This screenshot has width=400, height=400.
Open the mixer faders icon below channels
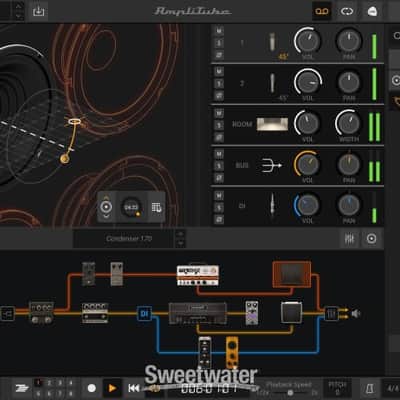point(349,238)
